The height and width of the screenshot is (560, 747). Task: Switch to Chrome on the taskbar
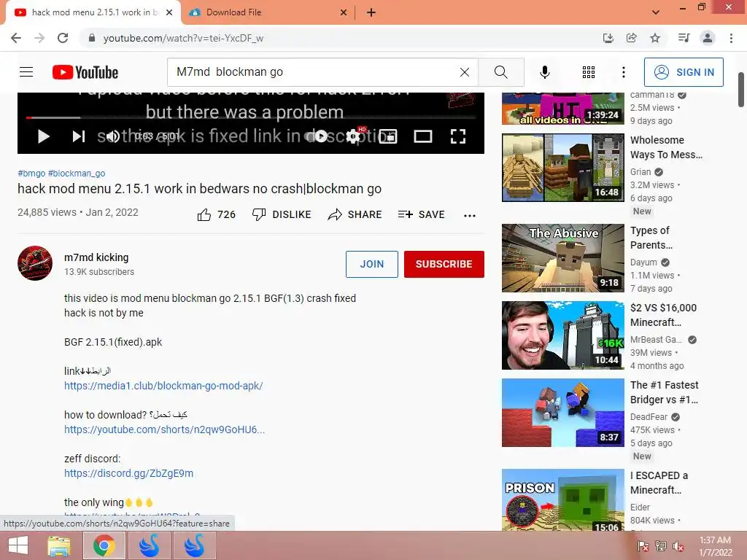click(x=104, y=545)
